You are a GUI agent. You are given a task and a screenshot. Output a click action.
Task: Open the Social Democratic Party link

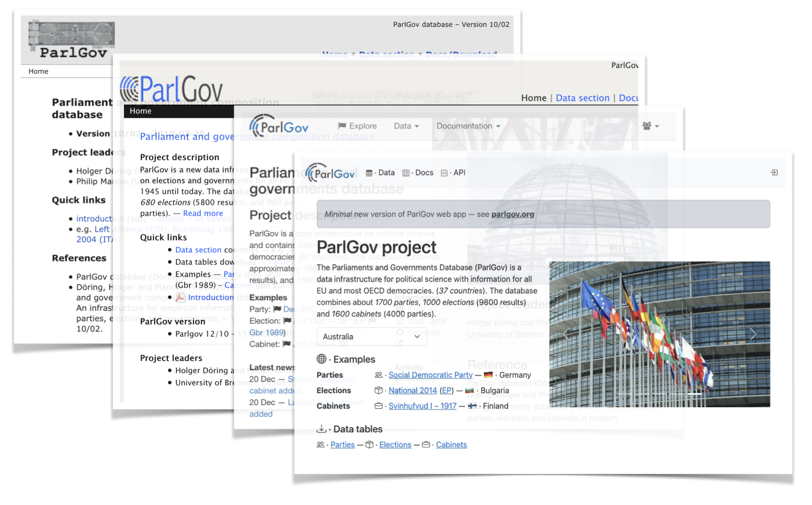pyautogui.click(x=430, y=375)
